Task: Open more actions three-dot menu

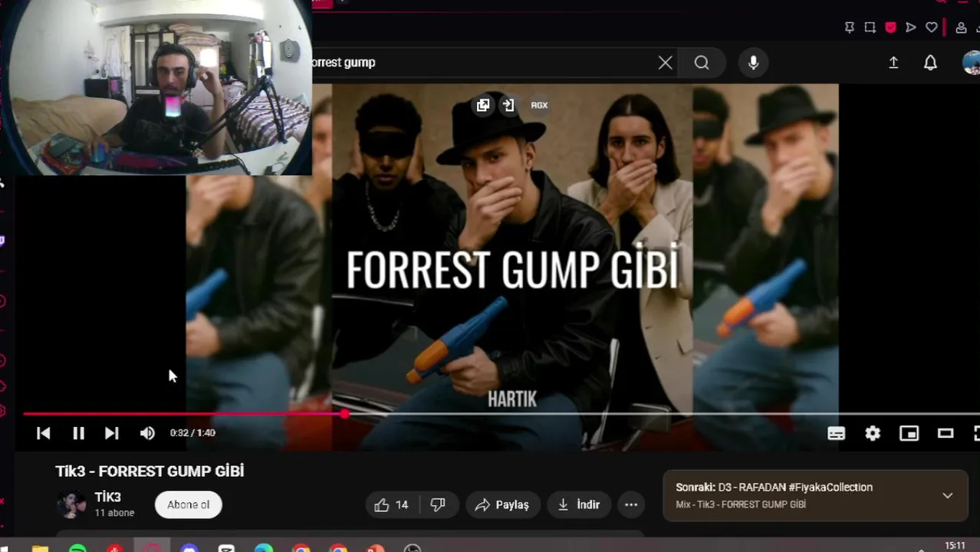Action: click(631, 504)
